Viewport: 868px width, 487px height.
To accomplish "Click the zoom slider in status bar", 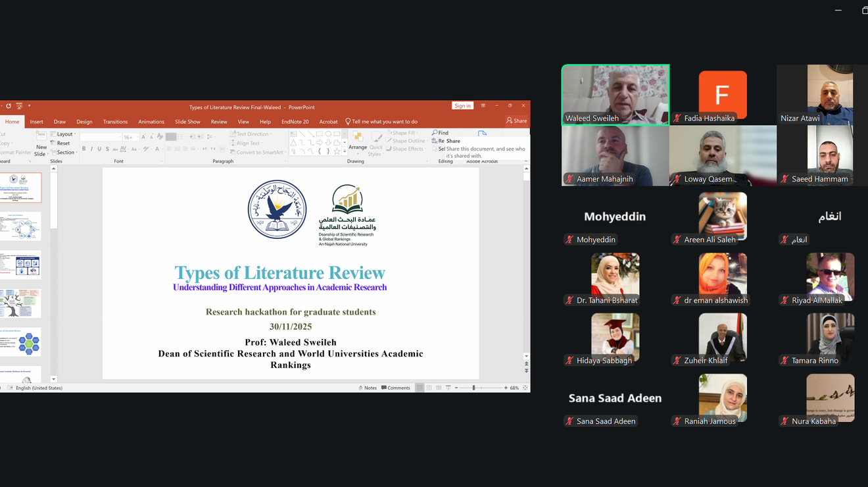I will click(x=473, y=388).
